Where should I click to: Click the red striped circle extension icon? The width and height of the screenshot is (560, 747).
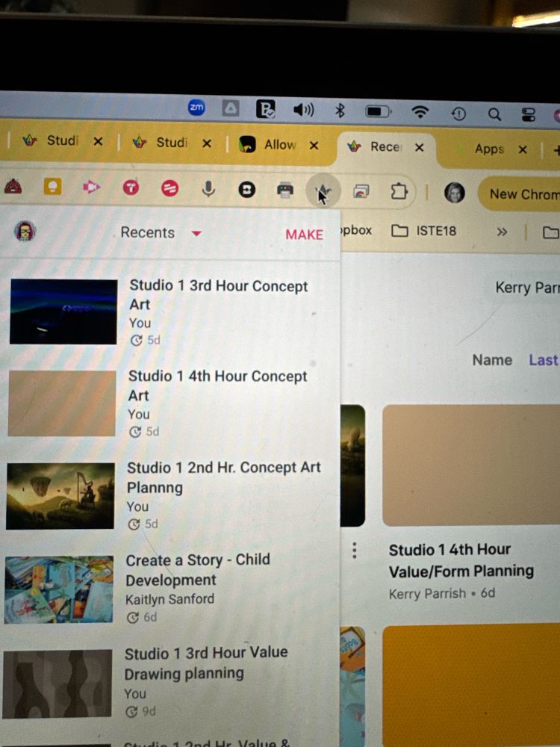(169, 189)
